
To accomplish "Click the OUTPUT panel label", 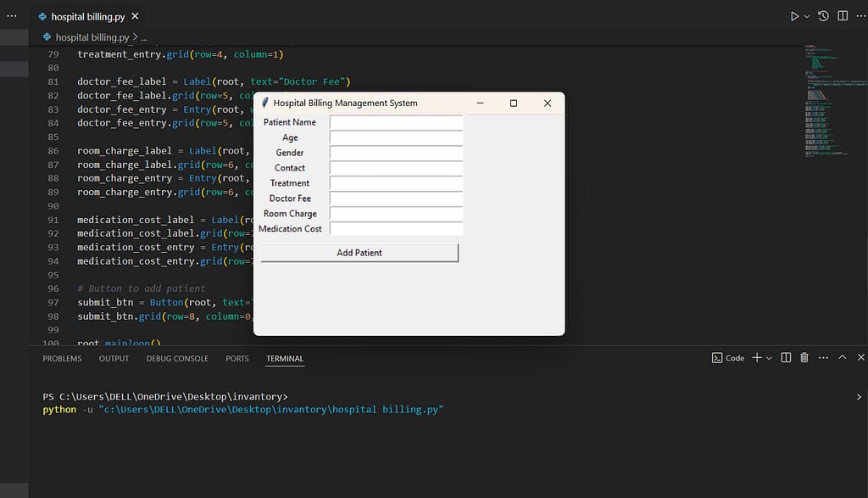I will tap(114, 359).
